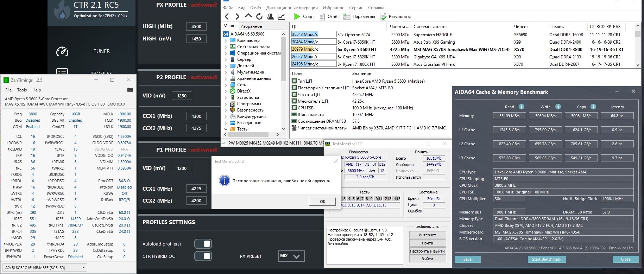Image resolution: width=644 pixels, height=274 pixels.
Task: Expand the Сеть tree node
Action: tap(226, 85)
